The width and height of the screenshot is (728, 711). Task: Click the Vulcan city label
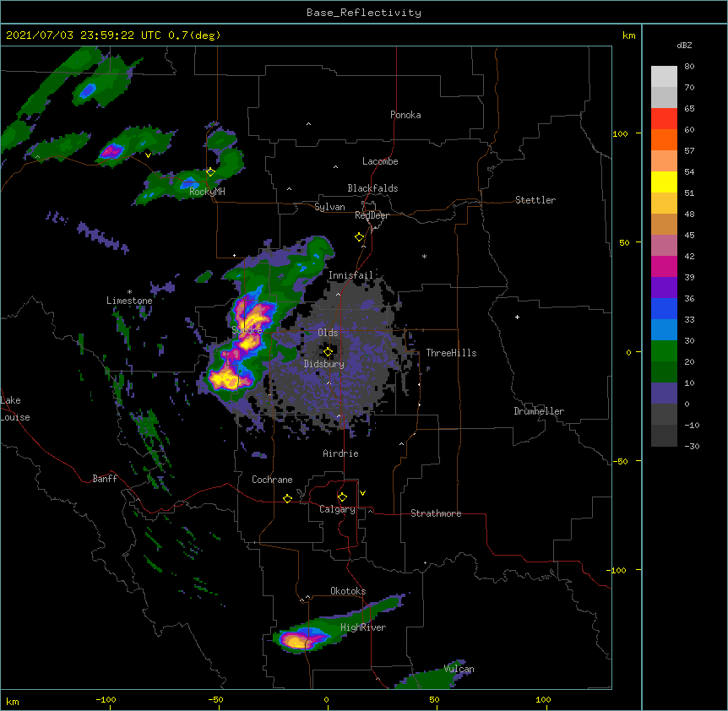pyautogui.click(x=459, y=669)
